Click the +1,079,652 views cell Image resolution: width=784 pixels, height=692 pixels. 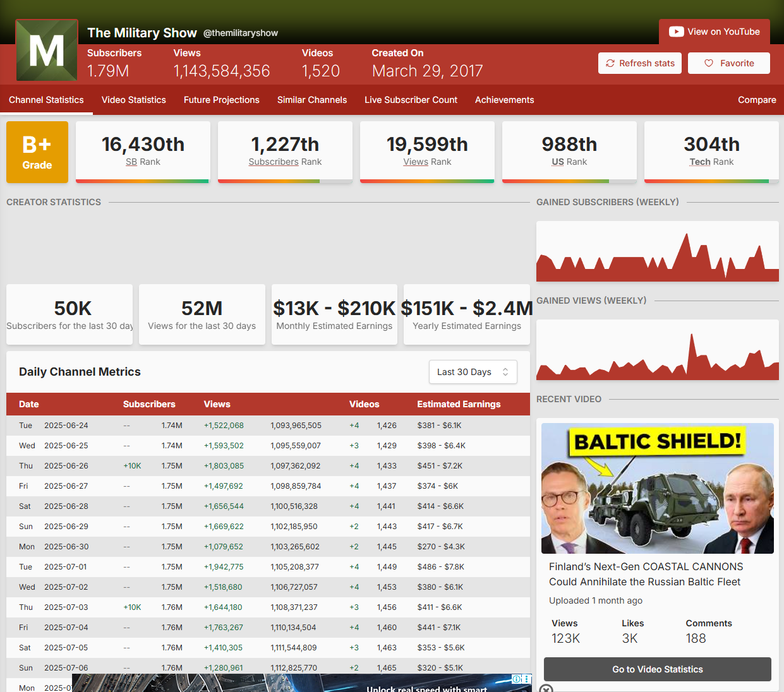click(x=224, y=547)
